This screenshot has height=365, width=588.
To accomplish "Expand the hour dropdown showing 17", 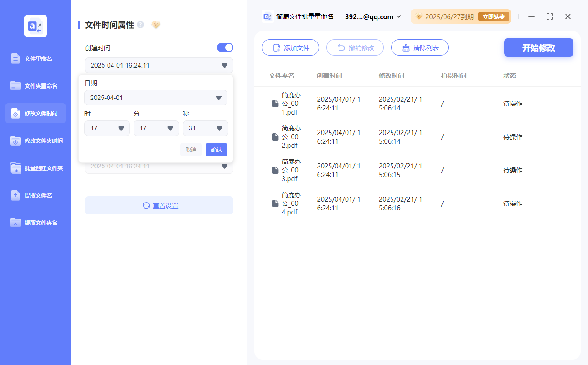I will [107, 128].
